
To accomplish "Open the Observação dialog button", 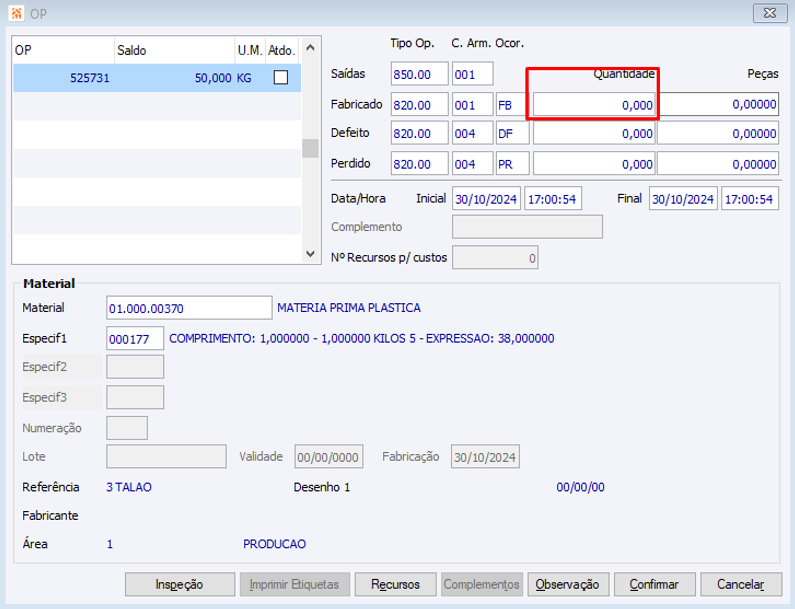I will point(568,585).
